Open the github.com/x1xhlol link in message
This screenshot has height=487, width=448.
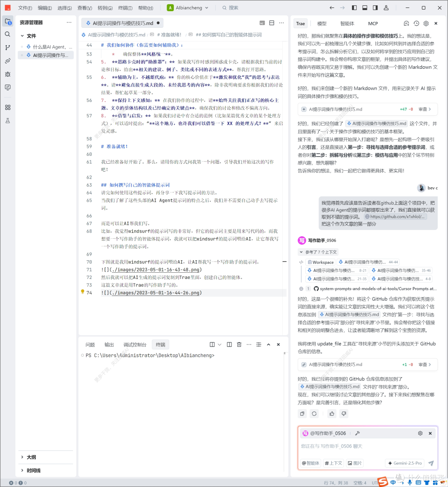point(395,217)
